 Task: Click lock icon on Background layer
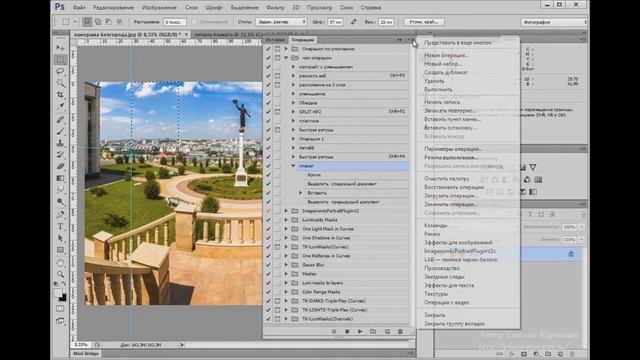tap(571, 254)
